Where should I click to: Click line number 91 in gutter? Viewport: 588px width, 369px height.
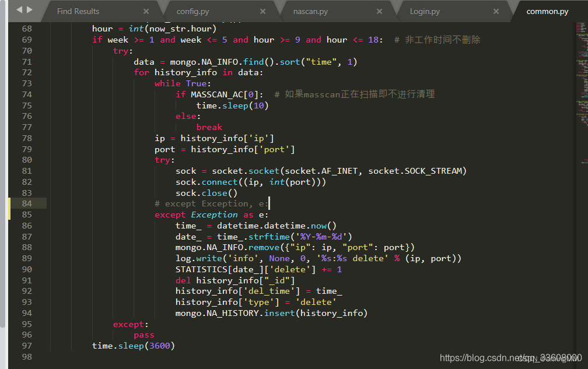pos(27,280)
